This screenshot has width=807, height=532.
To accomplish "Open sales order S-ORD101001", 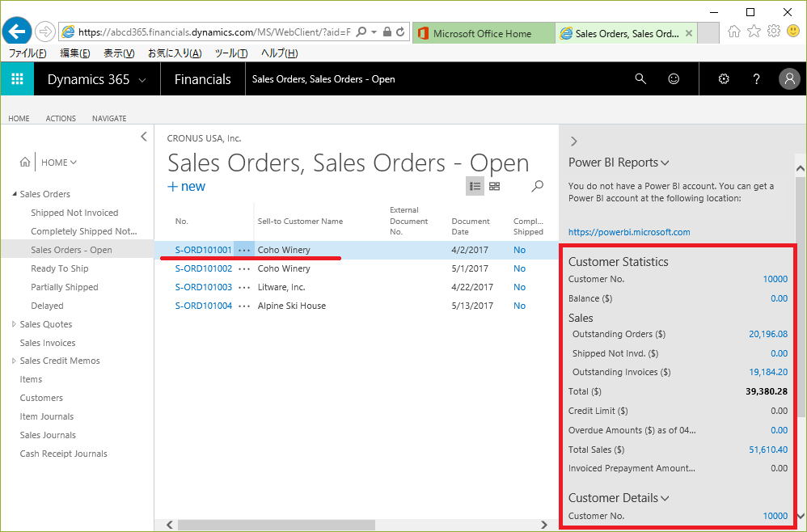I will pyautogui.click(x=203, y=250).
